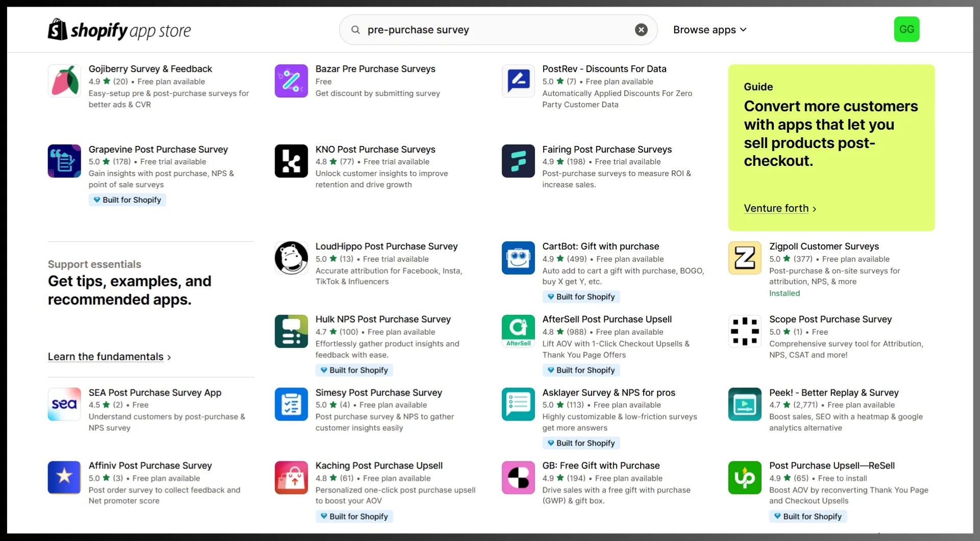Click Built for Shopify badge under Hulk NPS
This screenshot has height=541, width=980.
click(x=354, y=371)
